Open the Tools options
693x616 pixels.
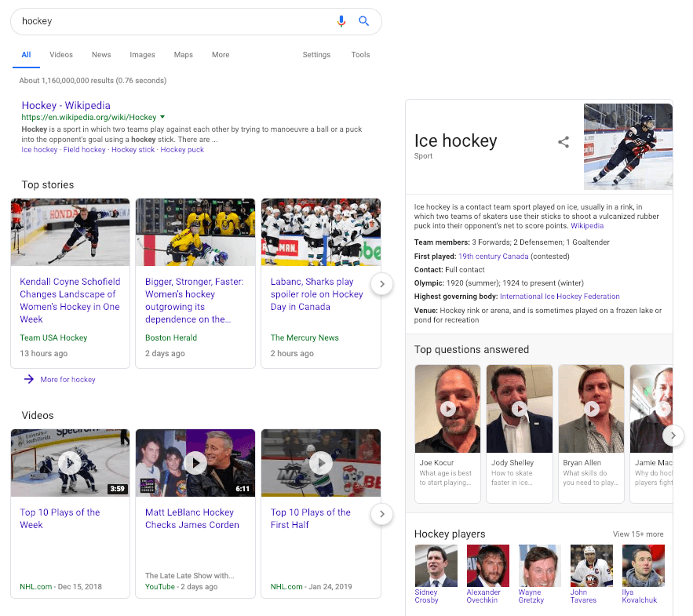(x=360, y=55)
